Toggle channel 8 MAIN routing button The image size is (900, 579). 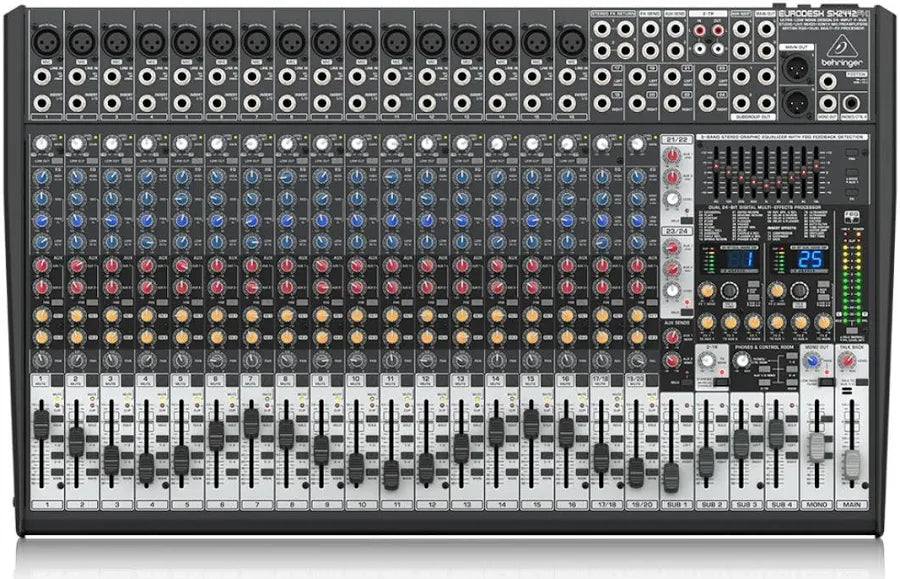click(x=303, y=473)
